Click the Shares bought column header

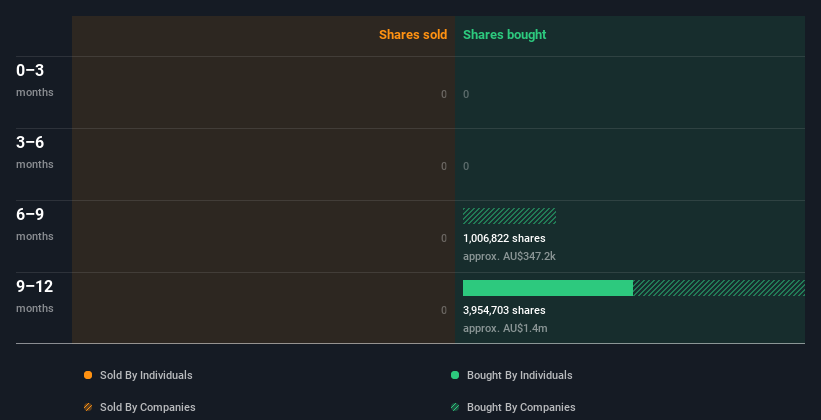point(505,35)
